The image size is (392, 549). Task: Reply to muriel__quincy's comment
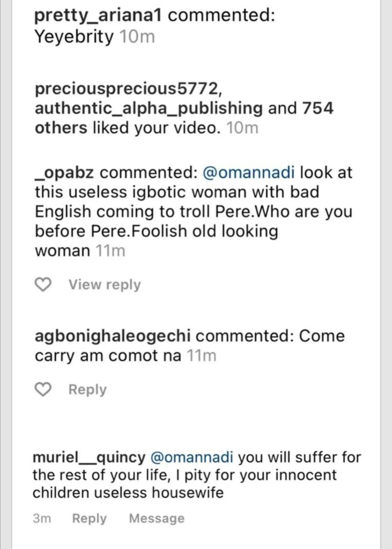coord(89,518)
